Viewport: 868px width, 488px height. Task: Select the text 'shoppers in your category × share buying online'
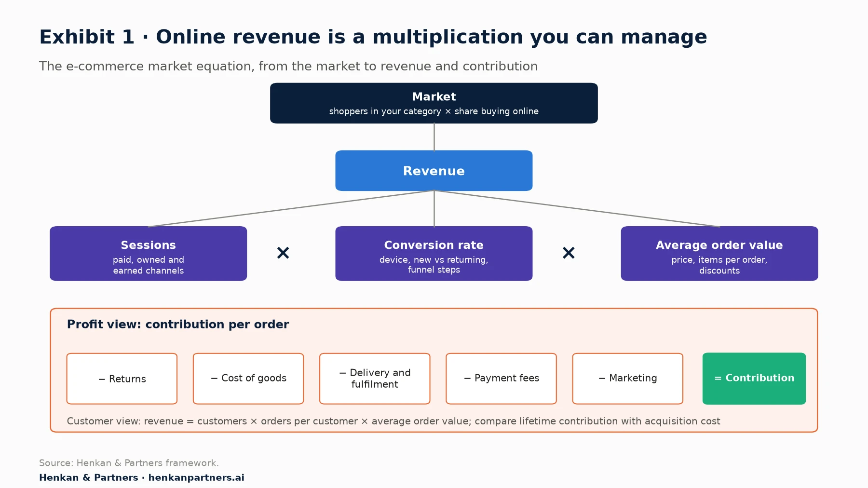[x=434, y=111]
